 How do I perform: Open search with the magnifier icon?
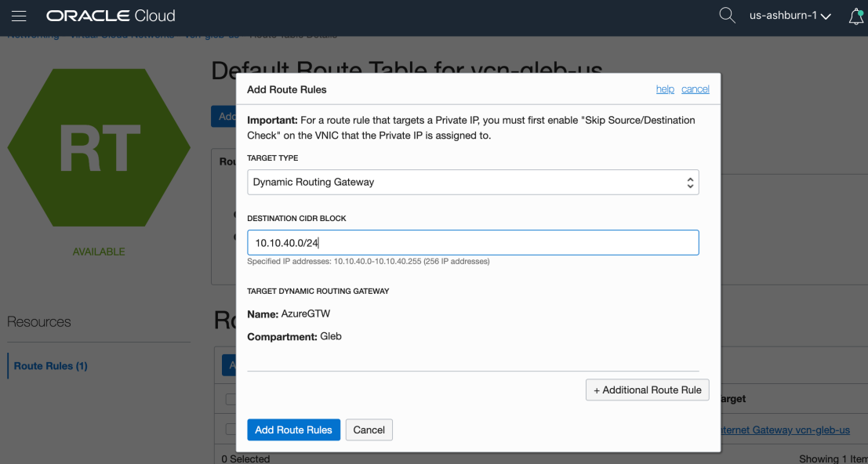(727, 16)
